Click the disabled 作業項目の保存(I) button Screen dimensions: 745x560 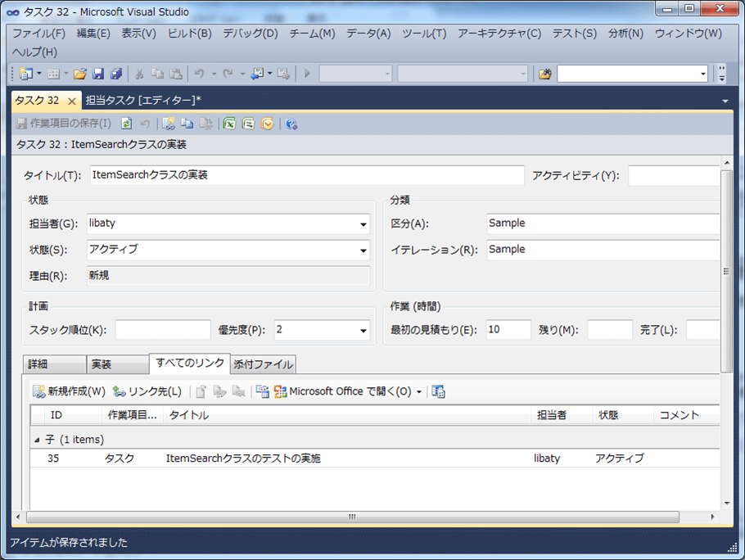(x=64, y=124)
